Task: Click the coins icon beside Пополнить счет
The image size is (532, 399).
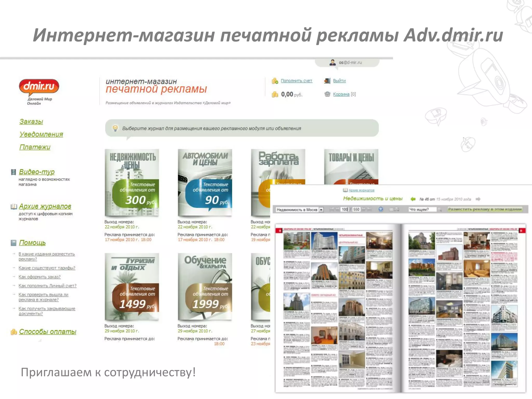Action: (275, 81)
